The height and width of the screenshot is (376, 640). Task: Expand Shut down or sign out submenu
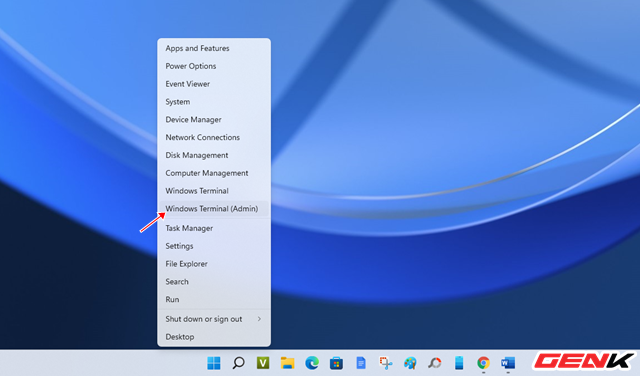tap(214, 319)
